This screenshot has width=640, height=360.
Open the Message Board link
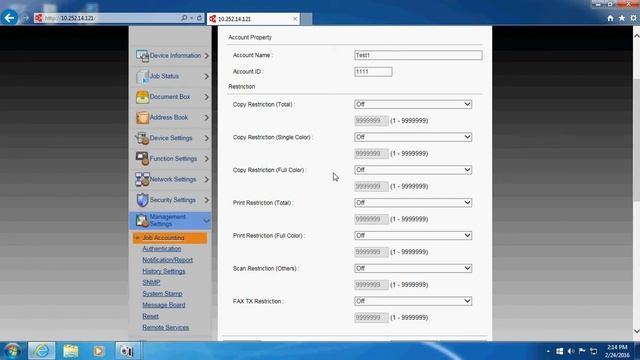(x=164, y=305)
